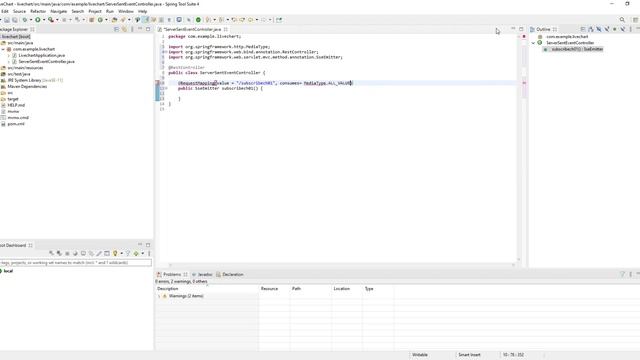
Task: Collapse the ServerSentEventController node in Outline
Action: 533,42
